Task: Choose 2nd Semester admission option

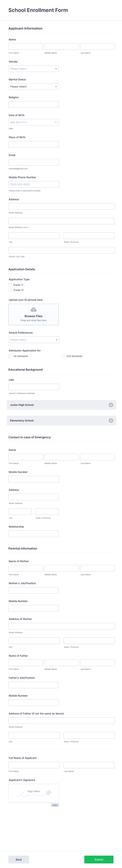Action: tap(63, 356)
